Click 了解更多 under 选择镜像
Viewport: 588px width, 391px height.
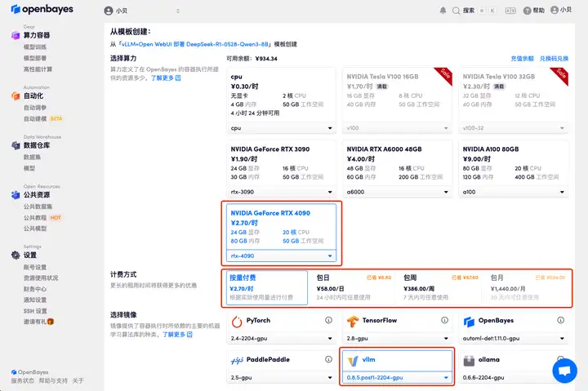click(174, 335)
